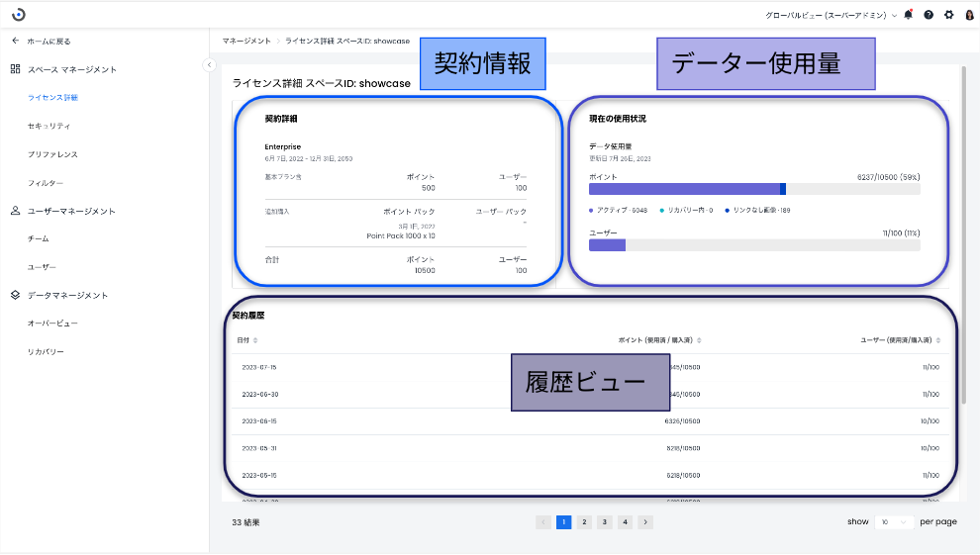Screen dimensions: 980x555
Task: Click ホームに戻る link
Action: [49, 42]
